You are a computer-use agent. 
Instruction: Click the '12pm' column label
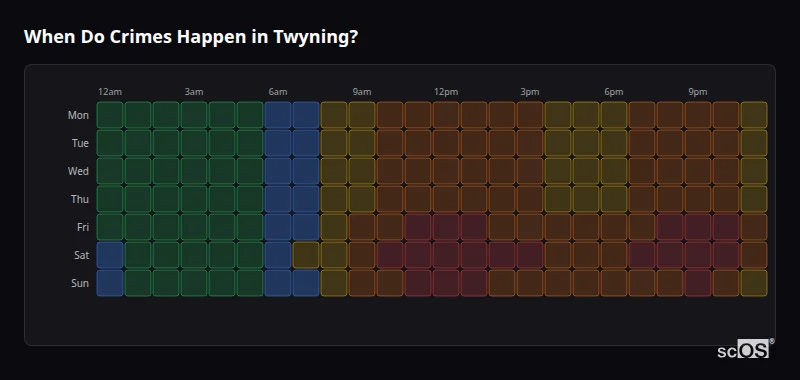[446, 92]
